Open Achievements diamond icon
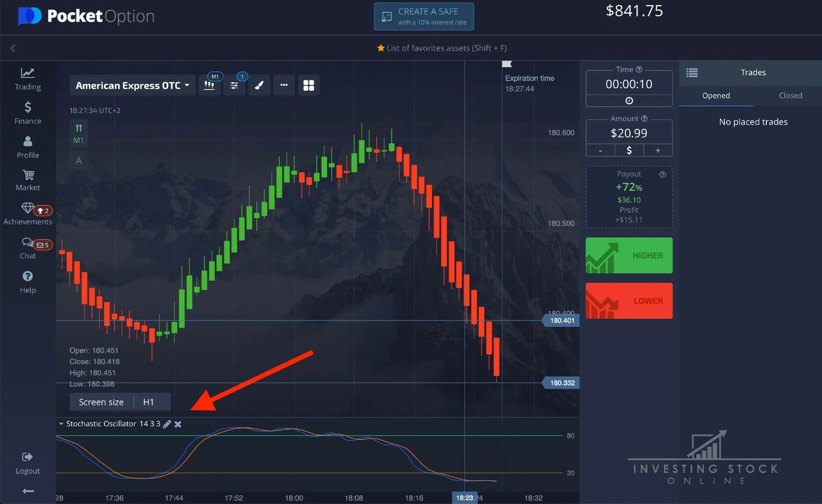The height and width of the screenshot is (504, 822). (27, 208)
